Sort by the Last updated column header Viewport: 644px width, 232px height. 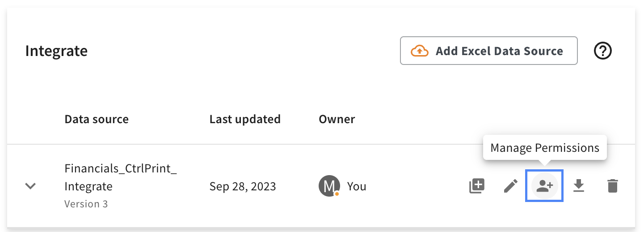[x=245, y=119]
